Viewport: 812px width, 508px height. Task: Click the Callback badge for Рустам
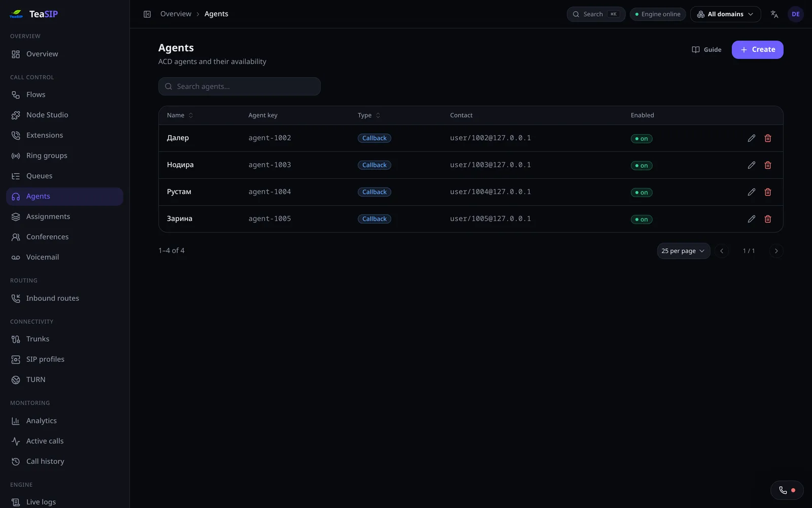pyautogui.click(x=375, y=192)
